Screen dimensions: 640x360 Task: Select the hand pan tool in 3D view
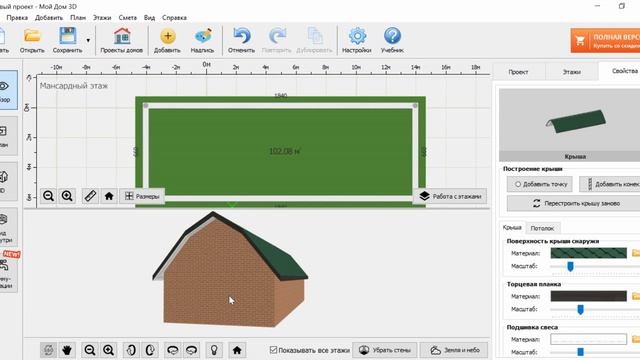tap(67, 350)
